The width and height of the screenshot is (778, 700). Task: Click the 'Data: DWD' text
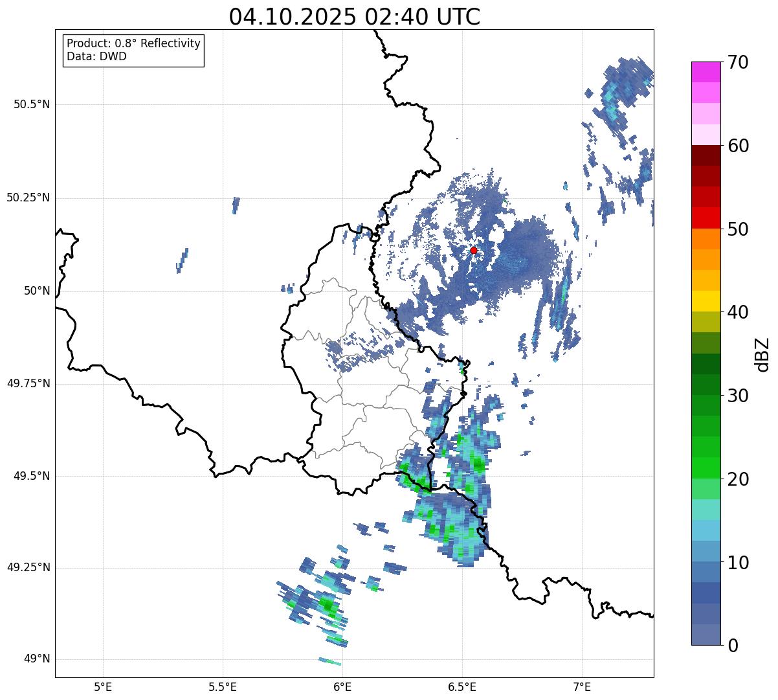click(96, 56)
